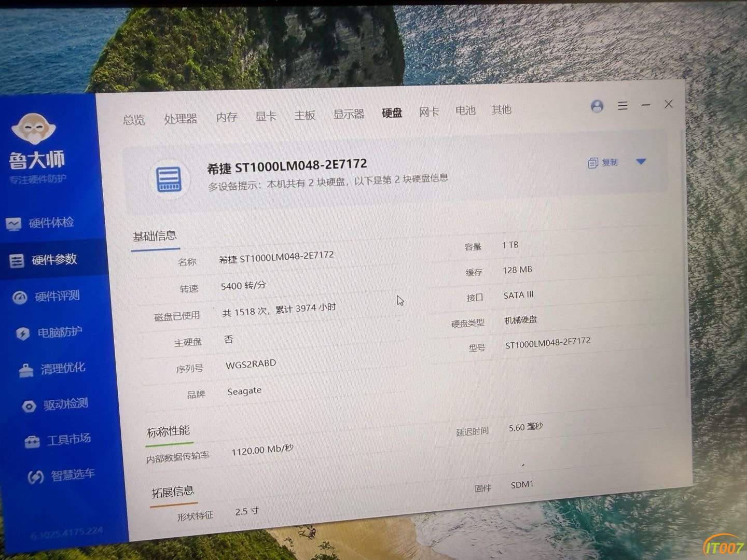Open the 电池 tab
747x560 pixels.
pos(465,110)
